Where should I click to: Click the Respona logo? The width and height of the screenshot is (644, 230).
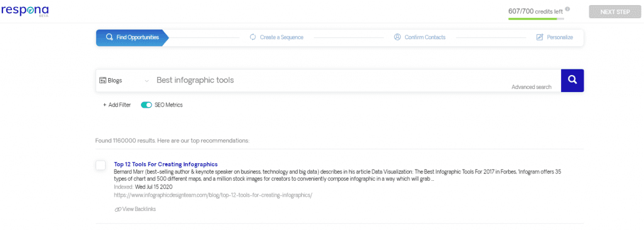25,11
